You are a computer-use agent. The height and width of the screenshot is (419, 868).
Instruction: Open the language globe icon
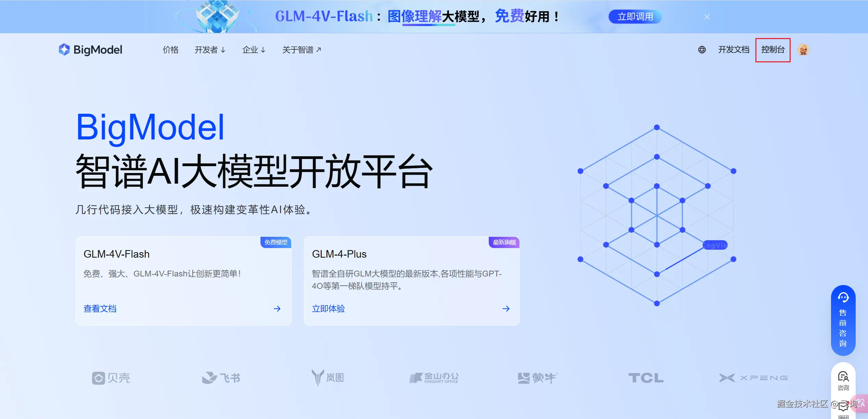(x=702, y=50)
